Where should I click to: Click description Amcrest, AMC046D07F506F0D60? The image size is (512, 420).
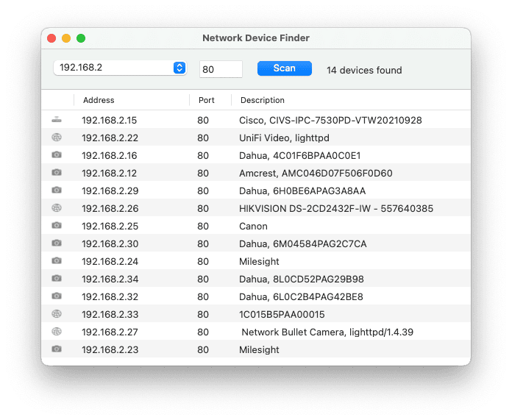[x=316, y=174]
